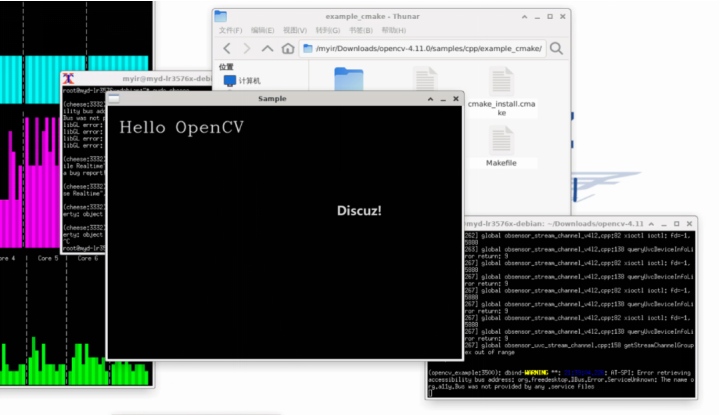Click the Sample window title bar

(280, 98)
